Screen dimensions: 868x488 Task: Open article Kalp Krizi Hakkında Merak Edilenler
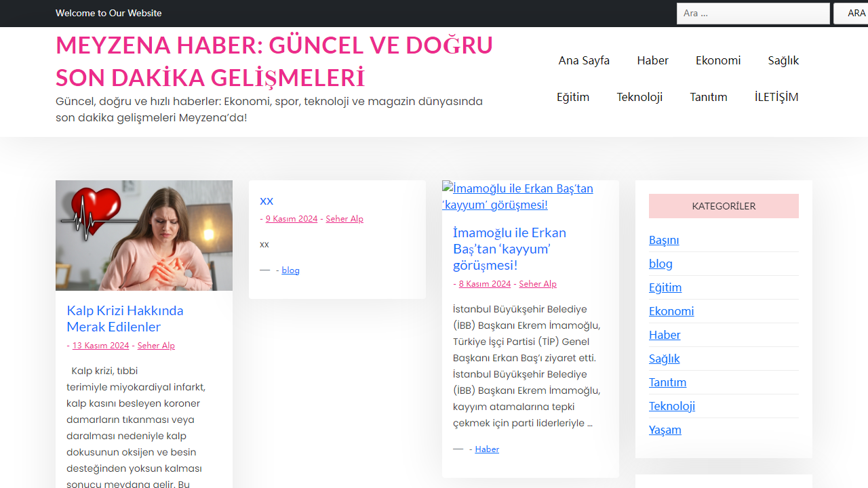pyautogui.click(x=125, y=319)
